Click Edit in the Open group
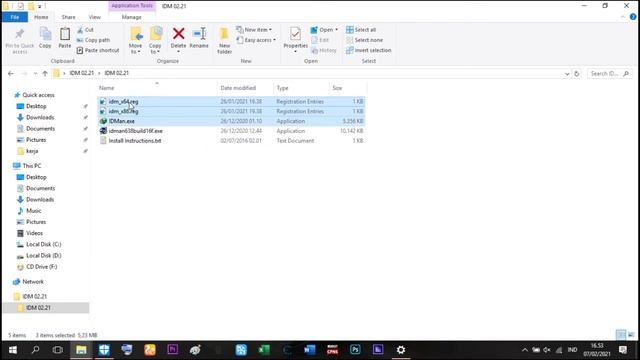Screen dimensions: 640x360 [x=320, y=40]
